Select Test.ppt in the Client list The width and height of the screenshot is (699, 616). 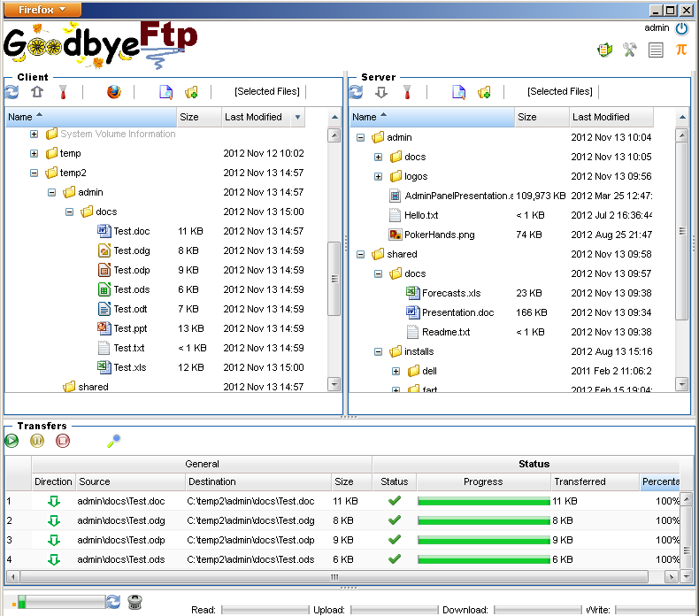pos(130,328)
